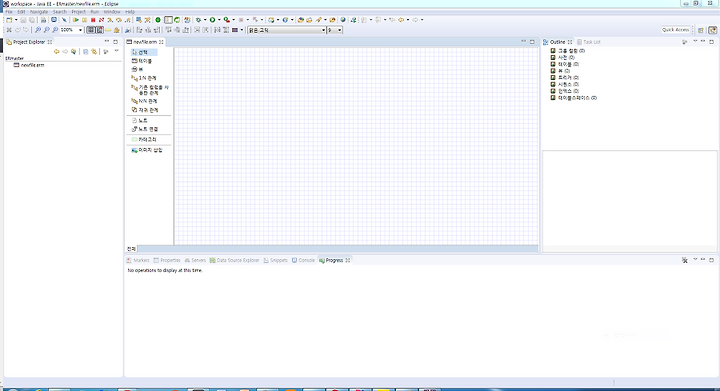
Task: Click the 전체 tab under the diagram canvas
Action: point(131,249)
